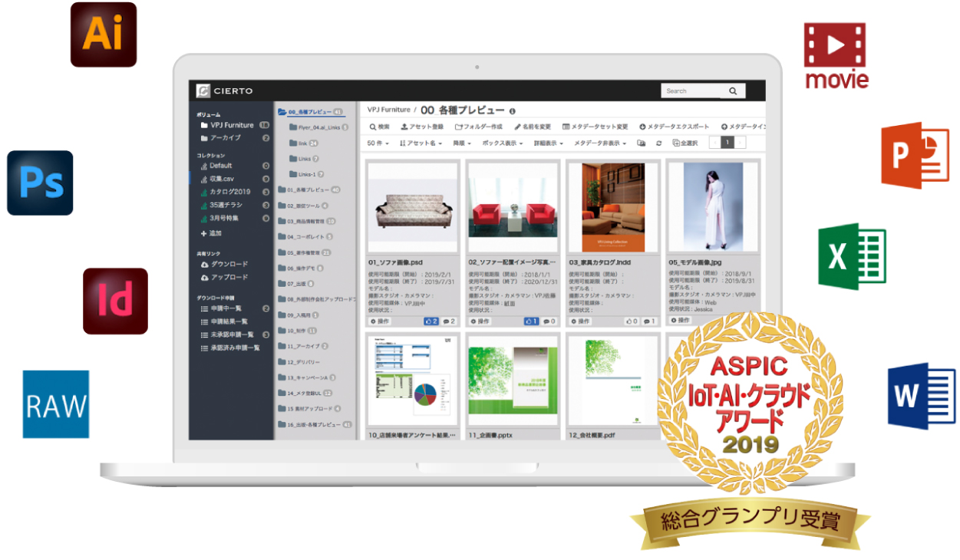Click フォルダー作成 folder creation tool
960x560 pixels.
coord(480,127)
